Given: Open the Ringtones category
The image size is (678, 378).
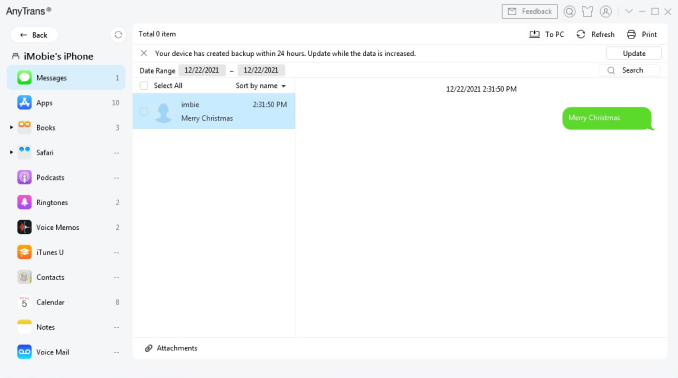Looking at the screenshot, I should 66,202.
